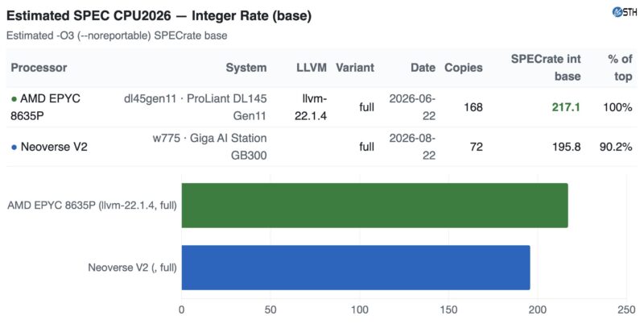This screenshot has width=644, height=324.
Task: Click the green dot beside AMD EPYC 8635P
Action: coord(14,99)
